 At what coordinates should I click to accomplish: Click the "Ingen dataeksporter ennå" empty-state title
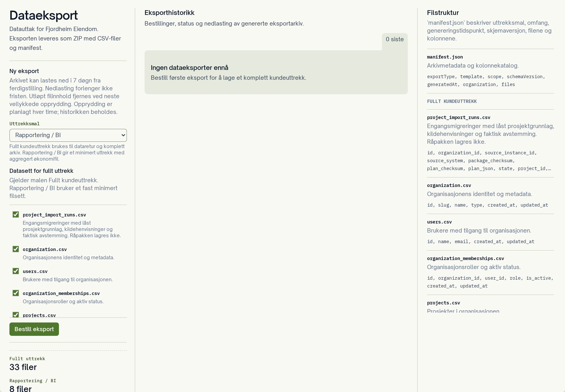[189, 68]
